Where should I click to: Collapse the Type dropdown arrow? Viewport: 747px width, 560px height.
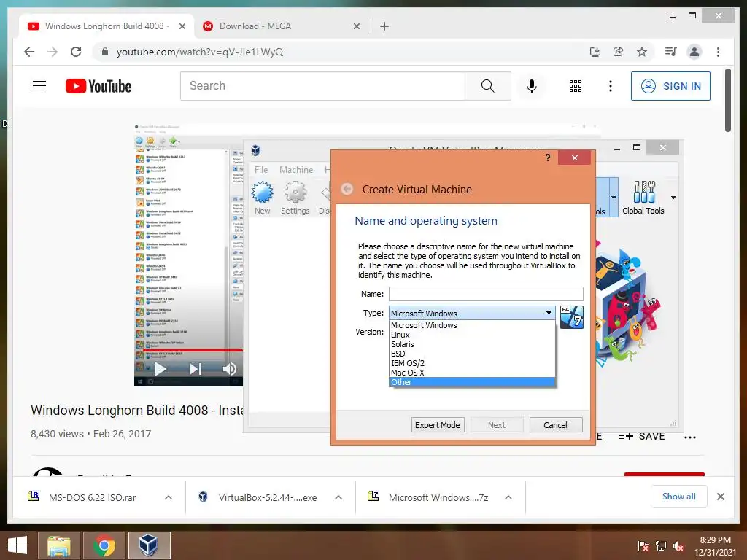click(x=549, y=313)
